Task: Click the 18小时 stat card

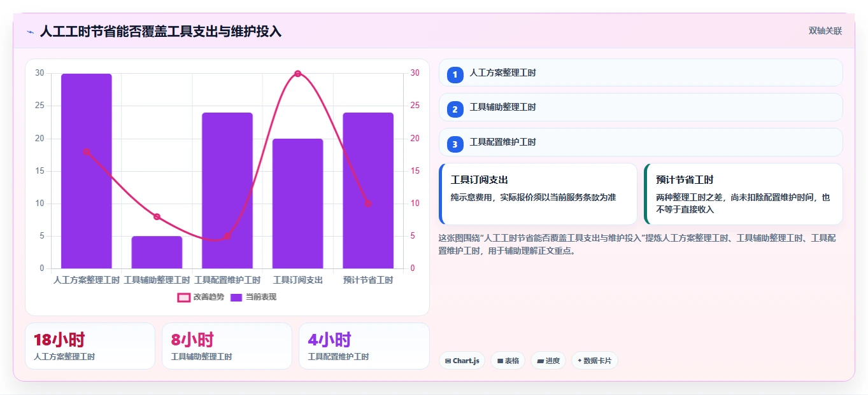Action: pyautogui.click(x=90, y=346)
